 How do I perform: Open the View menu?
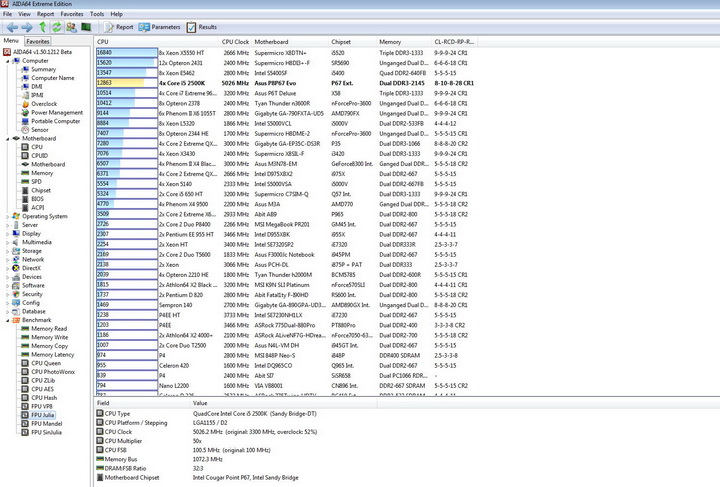(x=24, y=14)
